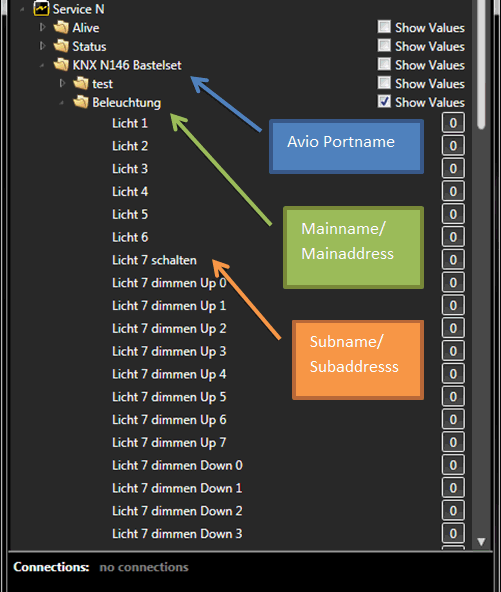
Task: Click the Service N chart icon
Action: click(41, 8)
